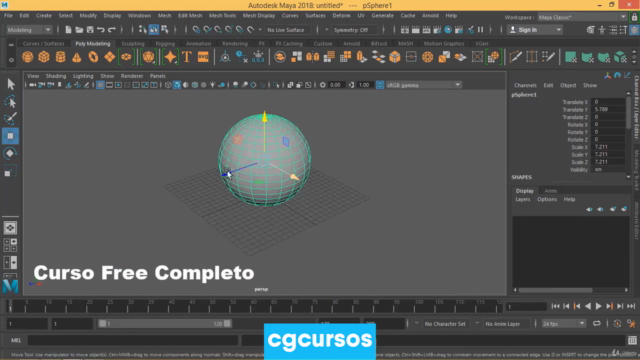Click the Translate Y value field
This screenshot has height=360, width=640.
pos(608,109)
